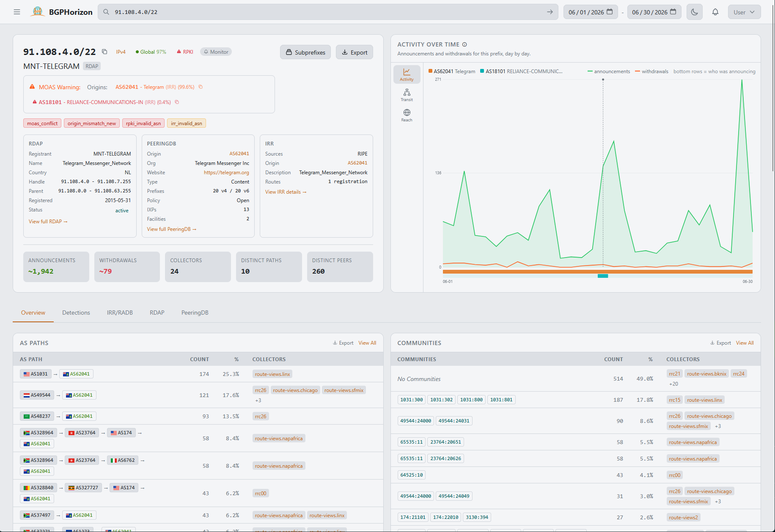Screen dimensions: 775x532
Task: Open the hamburger menu
Action: click(x=17, y=12)
